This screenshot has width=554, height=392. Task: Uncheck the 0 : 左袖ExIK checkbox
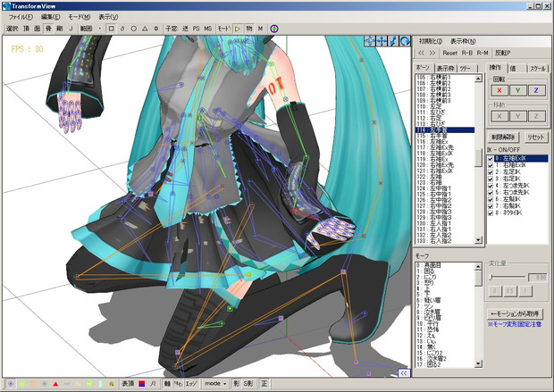(491, 159)
